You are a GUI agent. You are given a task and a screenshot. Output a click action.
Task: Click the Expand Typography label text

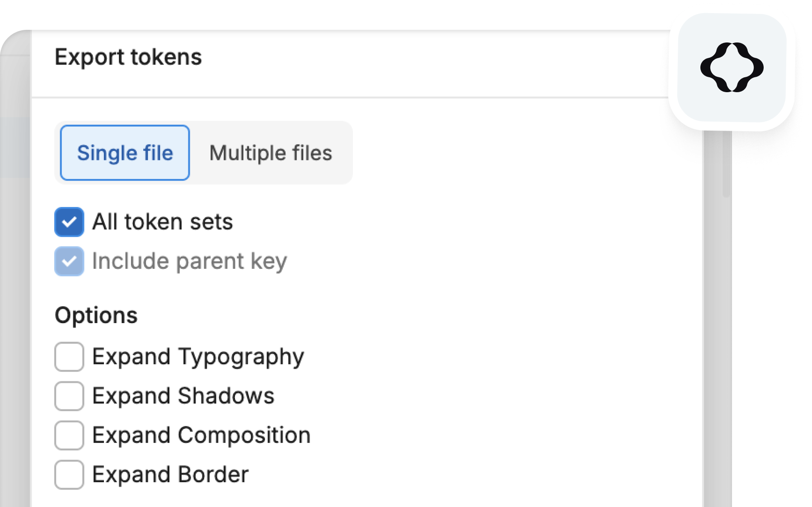click(x=198, y=357)
